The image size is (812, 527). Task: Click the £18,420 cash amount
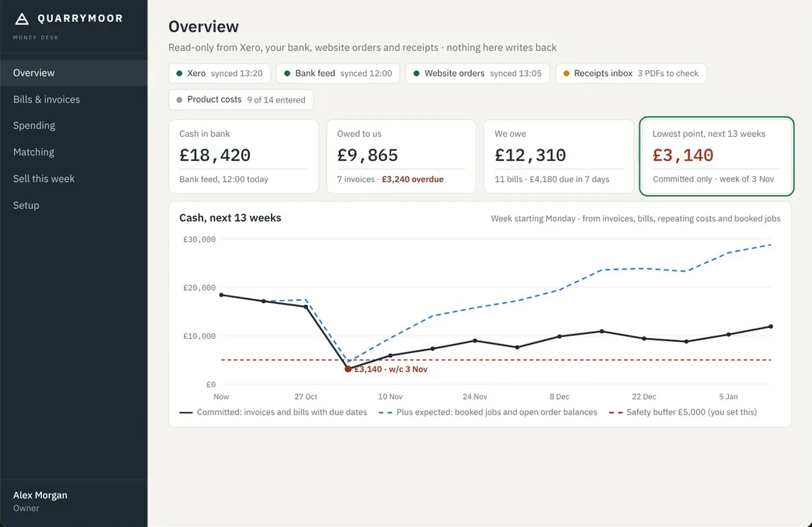215,155
